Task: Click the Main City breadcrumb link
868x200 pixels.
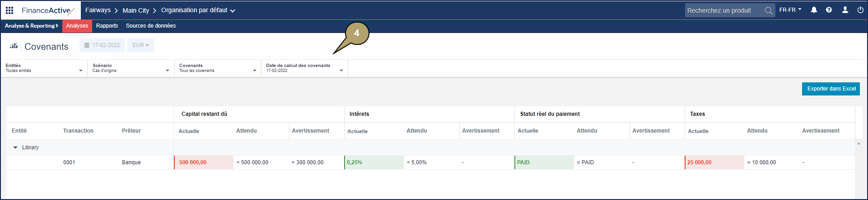Action: (135, 10)
